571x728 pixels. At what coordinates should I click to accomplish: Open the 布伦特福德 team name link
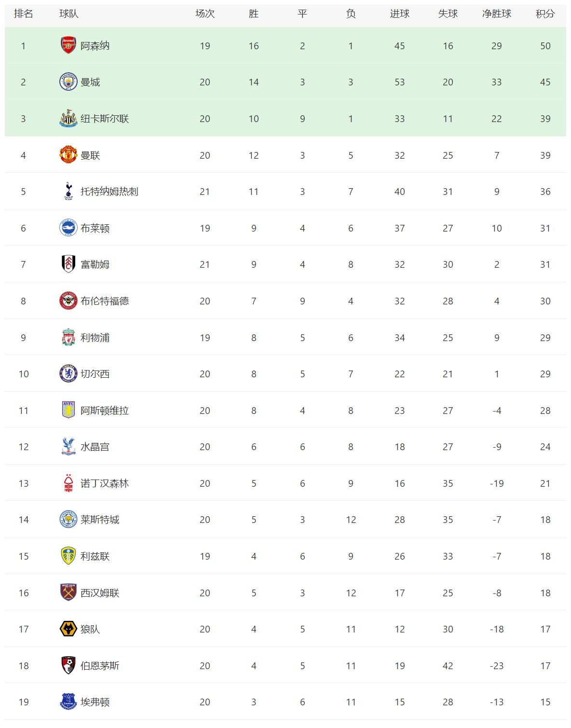click(x=105, y=301)
